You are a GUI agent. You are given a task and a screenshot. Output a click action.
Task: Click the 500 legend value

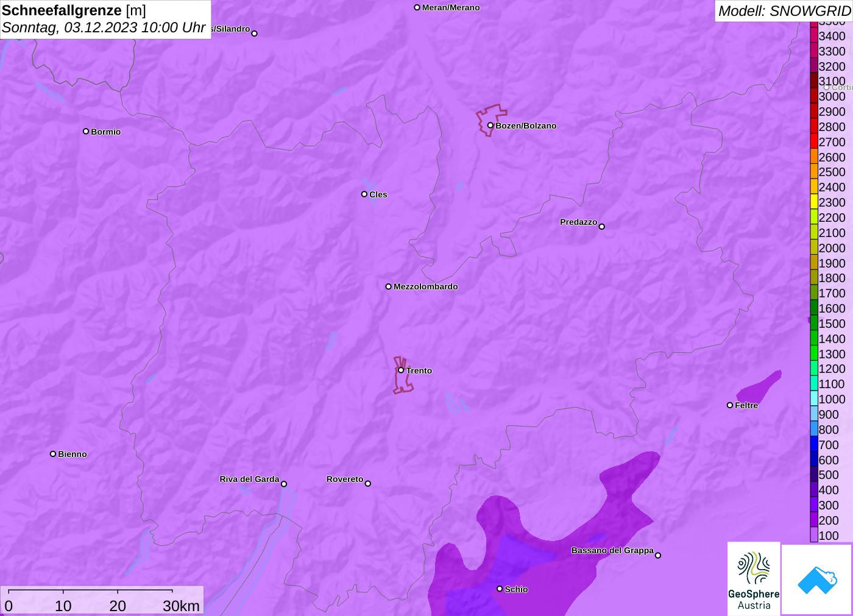coord(829,475)
